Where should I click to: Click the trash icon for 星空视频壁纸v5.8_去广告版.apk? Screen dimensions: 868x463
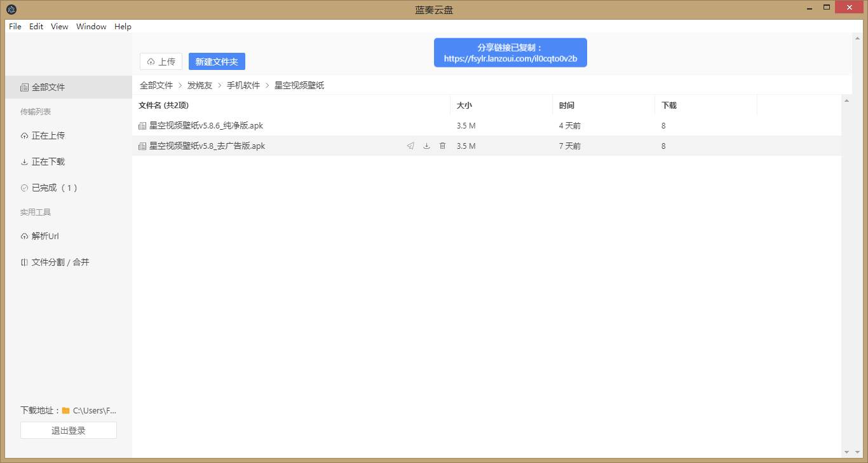[x=443, y=146]
